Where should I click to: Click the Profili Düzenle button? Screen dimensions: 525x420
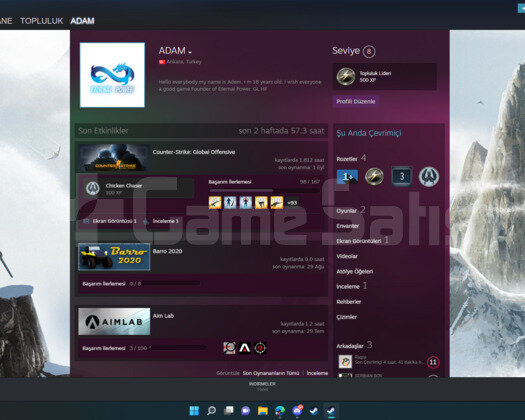pos(356,101)
